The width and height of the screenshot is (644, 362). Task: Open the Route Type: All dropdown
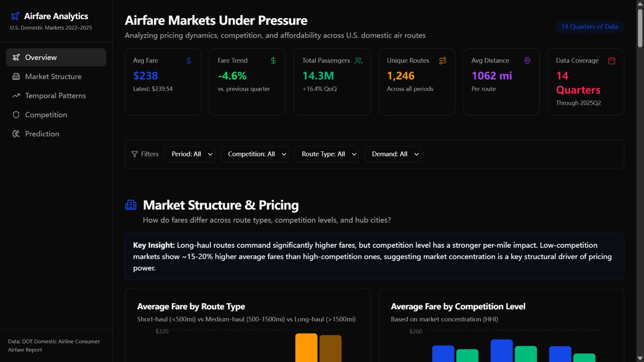pyautogui.click(x=327, y=154)
